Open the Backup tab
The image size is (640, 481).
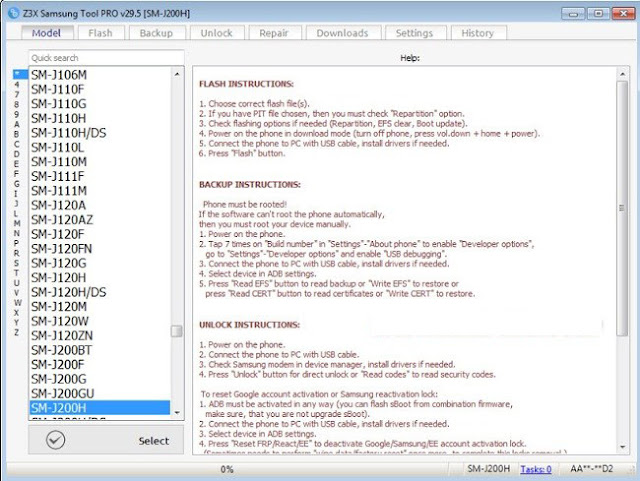click(x=156, y=33)
